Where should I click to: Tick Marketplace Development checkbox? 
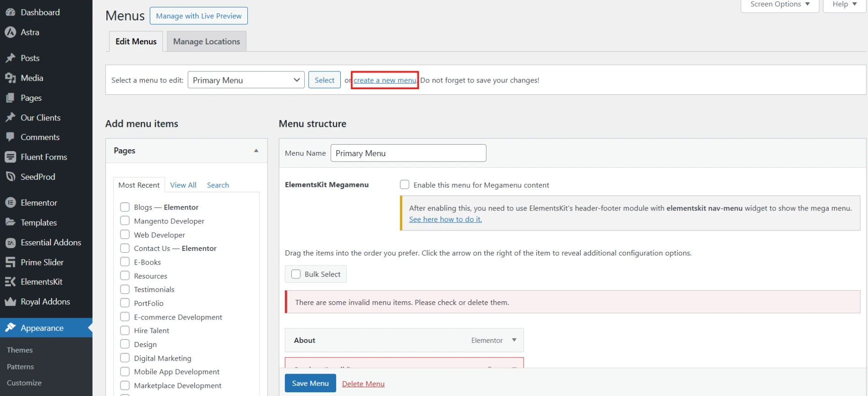click(x=125, y=385)
